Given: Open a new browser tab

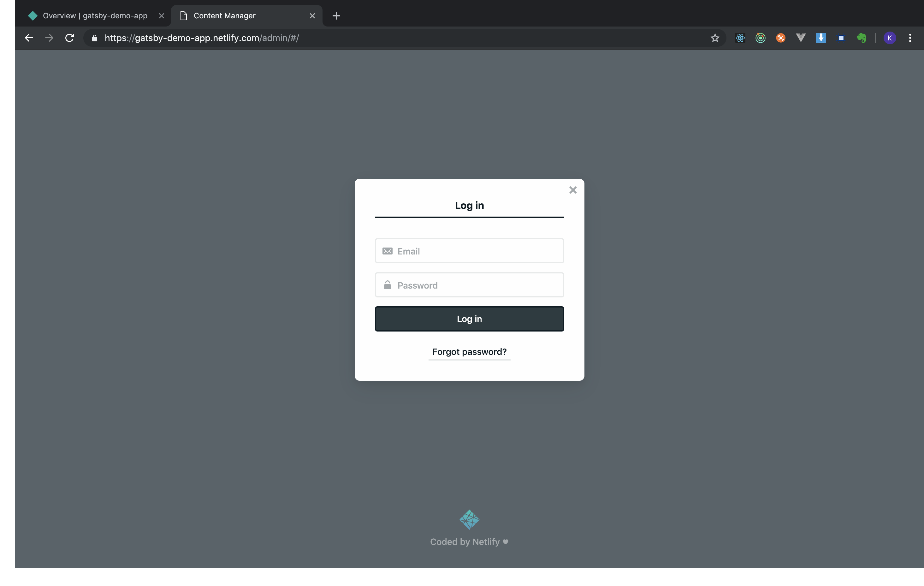Looking at the screenshot, I should [336, 16].
